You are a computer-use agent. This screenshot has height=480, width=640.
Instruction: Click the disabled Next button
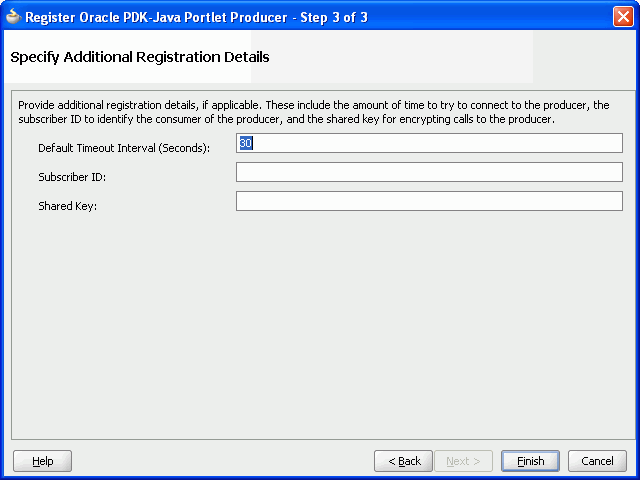pyautogui.click(x=463, y=461)
